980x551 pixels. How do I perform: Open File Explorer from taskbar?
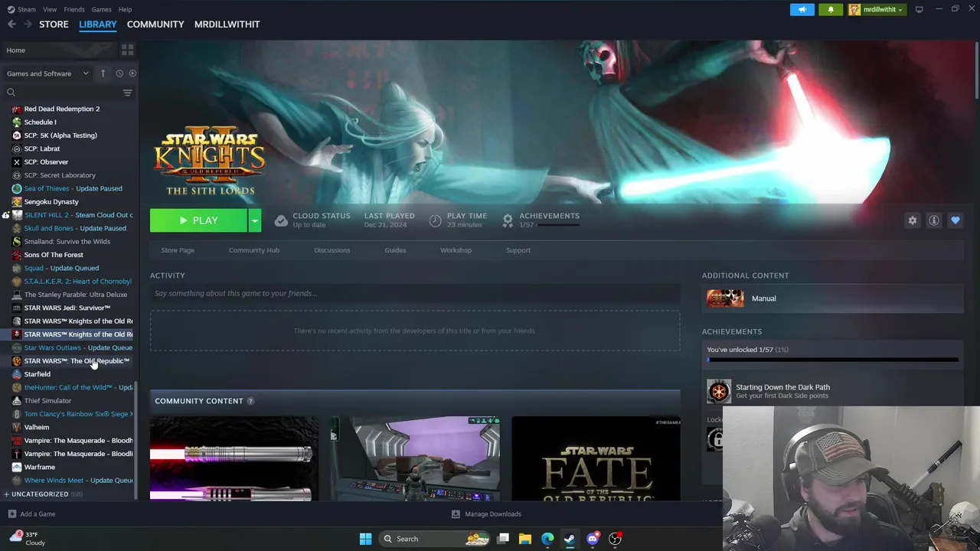525,539
